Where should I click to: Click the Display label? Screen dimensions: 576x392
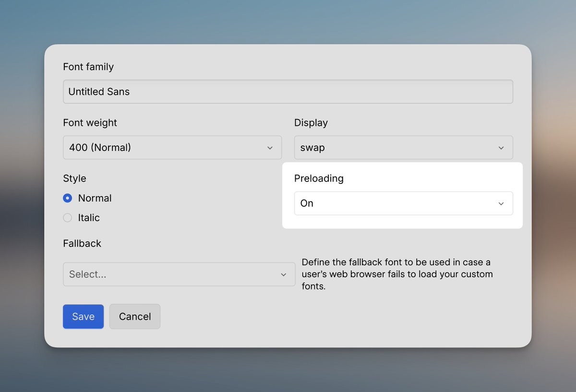tap(311, 123)
